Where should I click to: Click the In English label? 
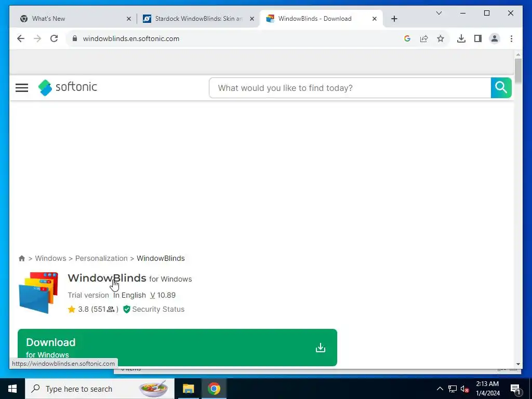[x=129, y=295]
